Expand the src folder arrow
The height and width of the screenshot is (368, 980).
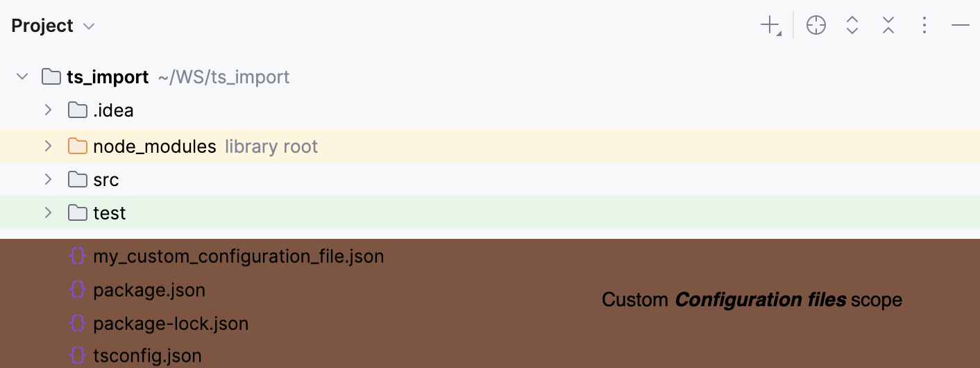click(x=48, y=180)
